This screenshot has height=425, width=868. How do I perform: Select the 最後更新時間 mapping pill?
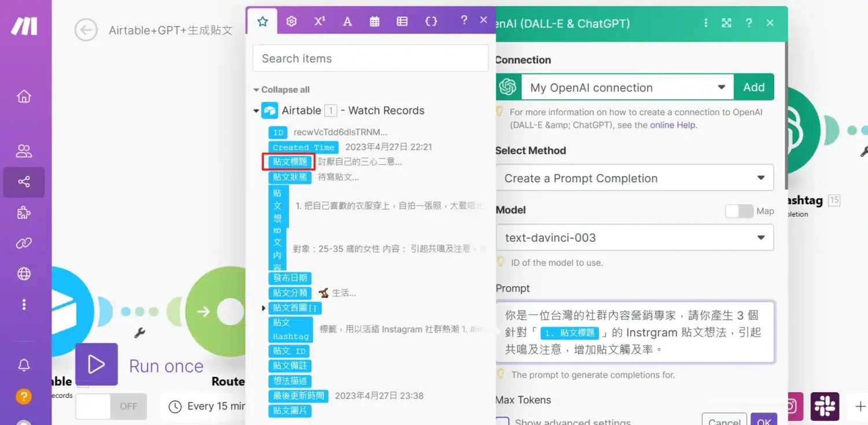coord(299,396)
